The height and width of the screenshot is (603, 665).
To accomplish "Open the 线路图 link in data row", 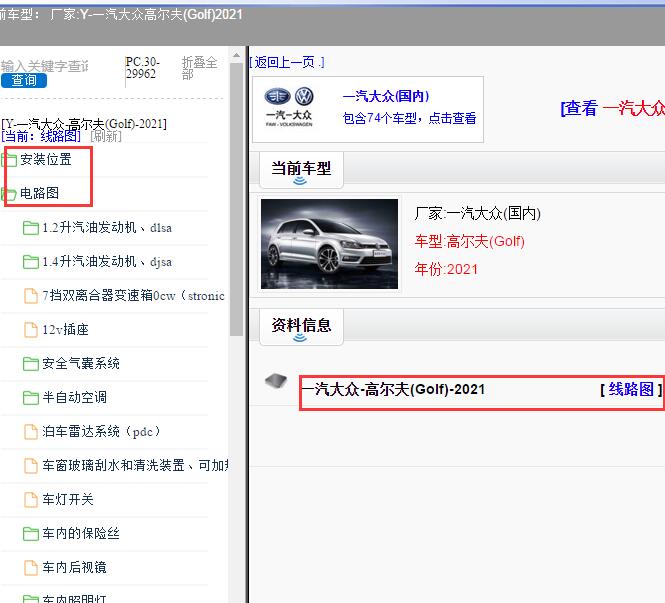I will pos(631,389).
